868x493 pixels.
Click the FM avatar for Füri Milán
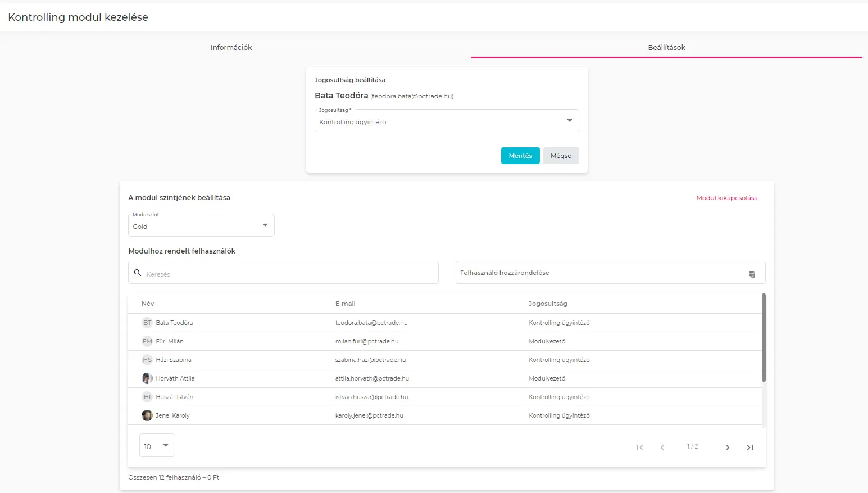click(147, 341)
